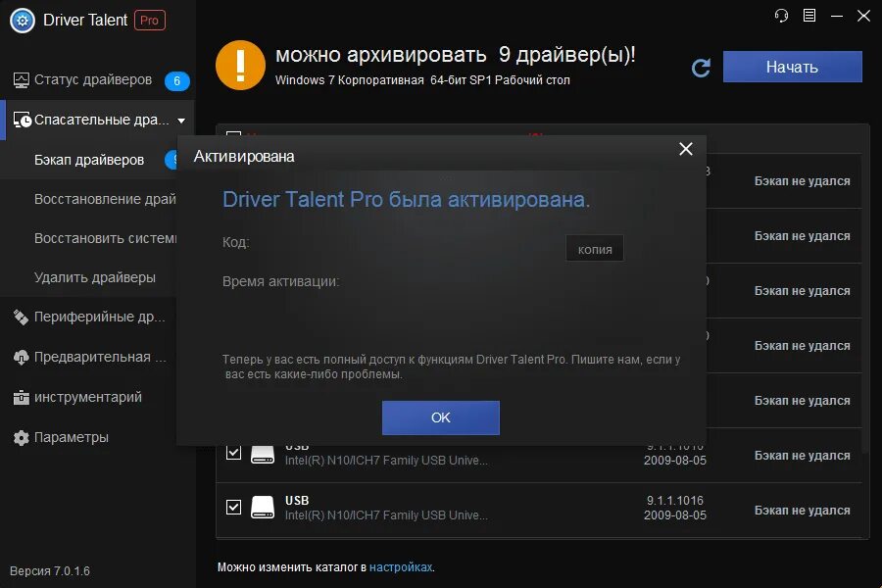Collapse the Спасательные драйверы submenu arrow
882x588 pixels.
pos(181,121)
